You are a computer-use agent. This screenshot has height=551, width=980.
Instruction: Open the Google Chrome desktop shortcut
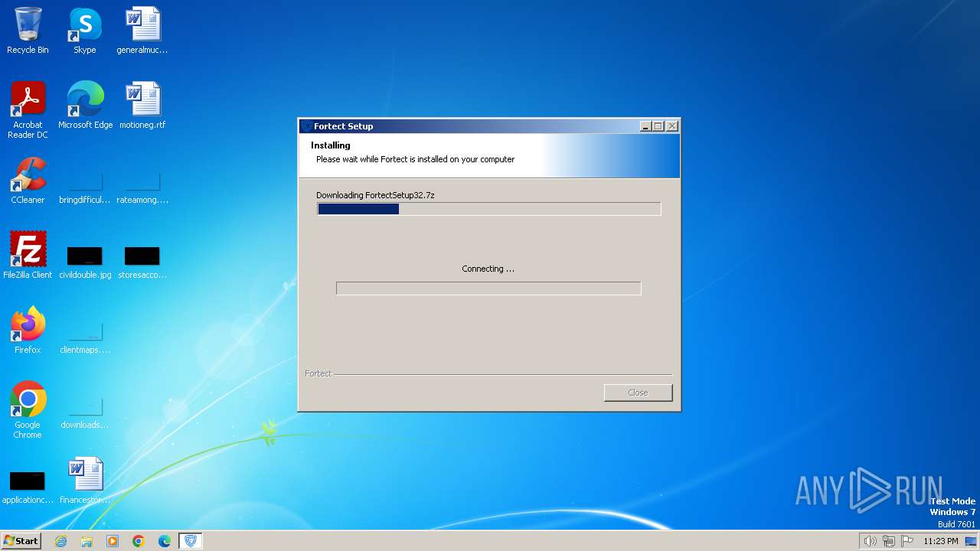tap(28, 410)
